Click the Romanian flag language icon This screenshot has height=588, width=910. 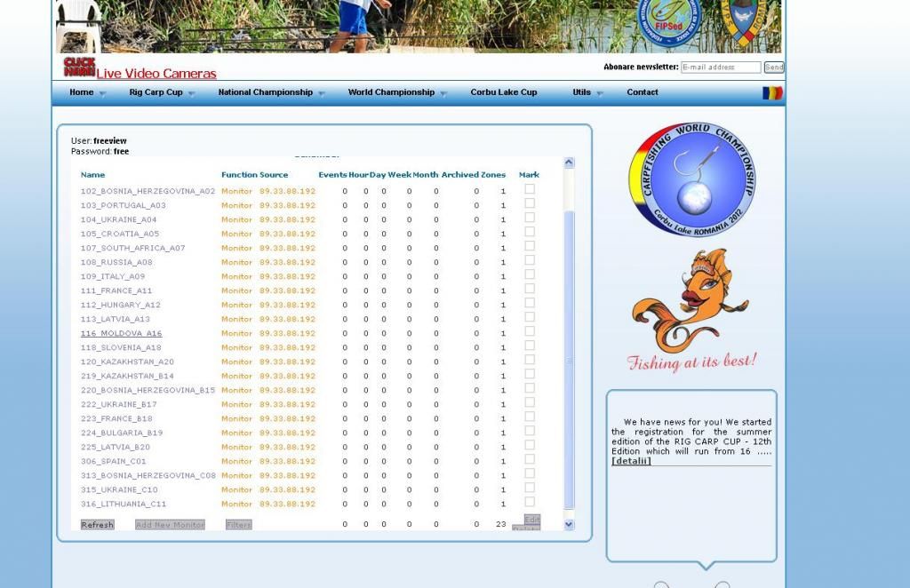click(772, 93)
